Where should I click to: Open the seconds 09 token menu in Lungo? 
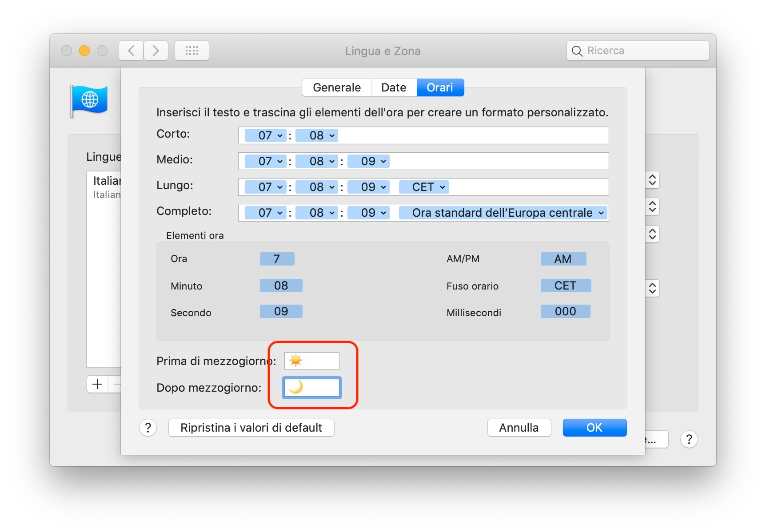(369, 187)
